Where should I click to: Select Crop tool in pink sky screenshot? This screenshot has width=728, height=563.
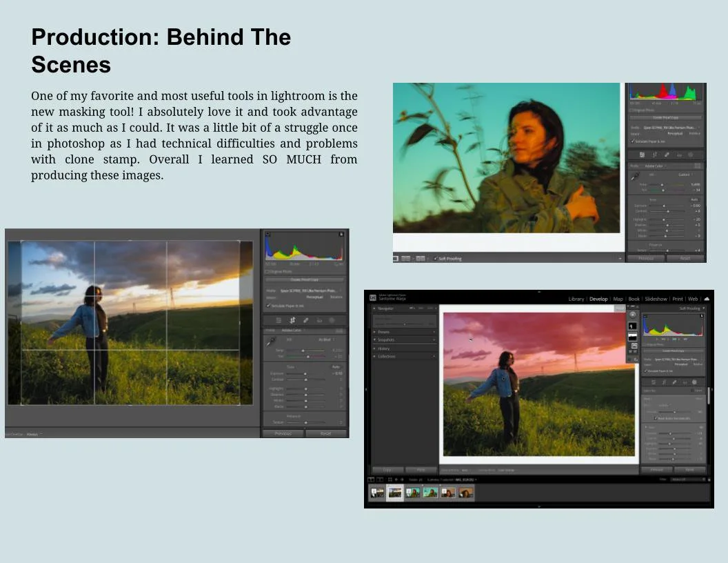click(x=664, y=382)
